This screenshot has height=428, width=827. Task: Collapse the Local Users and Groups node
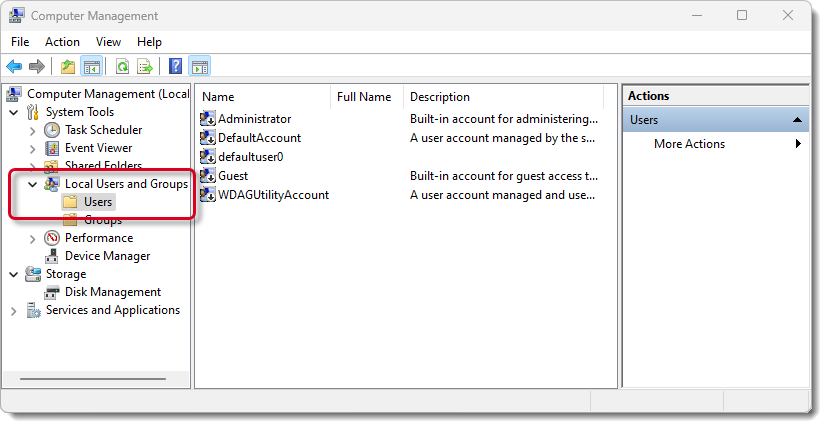(33, 184)
